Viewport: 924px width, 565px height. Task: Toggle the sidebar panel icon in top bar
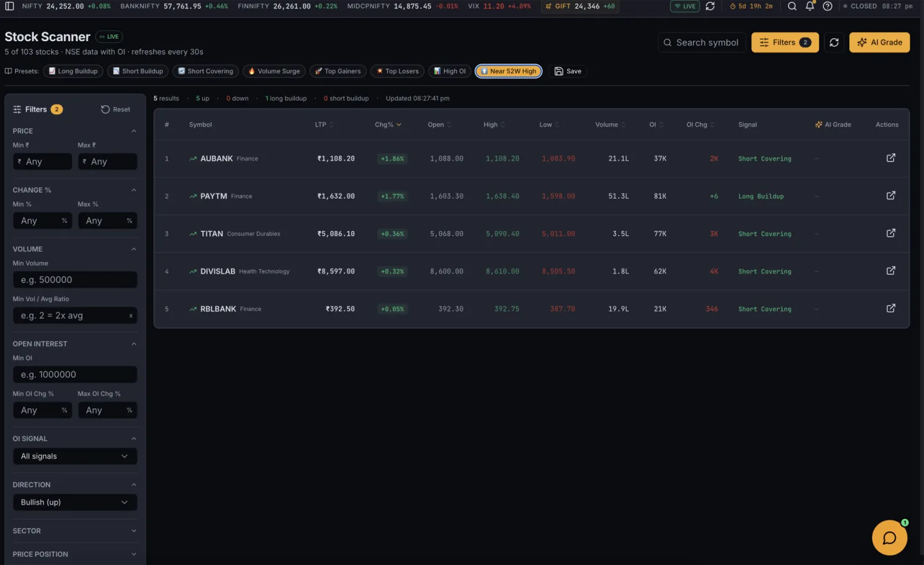tap(10, 6)
